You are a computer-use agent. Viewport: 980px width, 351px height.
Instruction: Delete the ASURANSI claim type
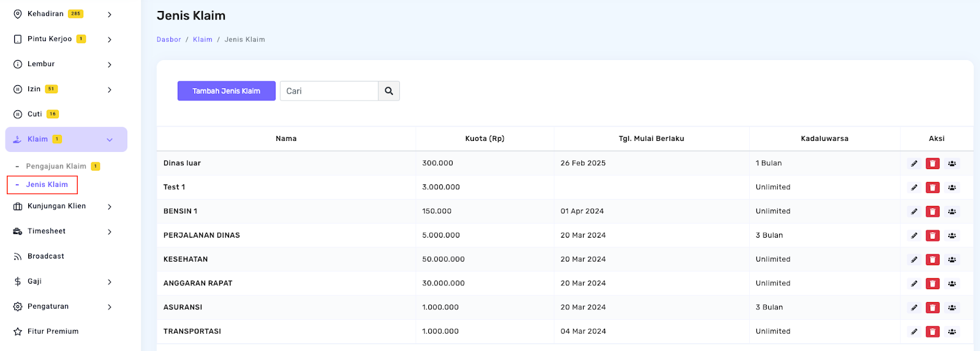(x=932, y=308)
